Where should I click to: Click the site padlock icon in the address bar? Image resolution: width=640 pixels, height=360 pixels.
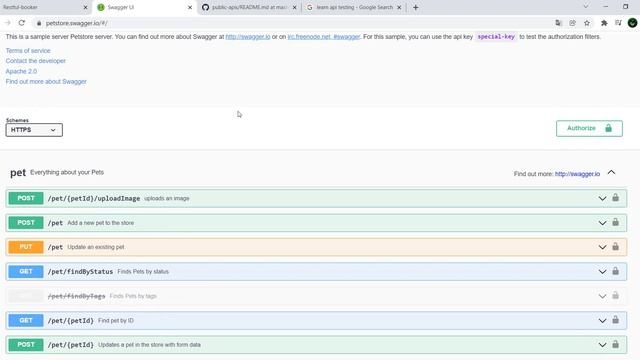[x=39, y=23]
